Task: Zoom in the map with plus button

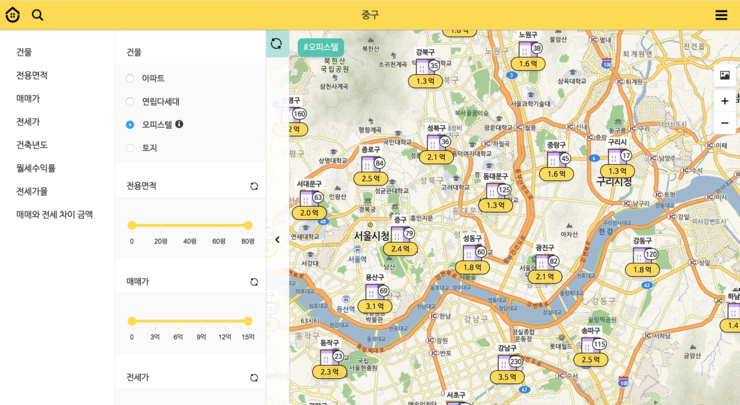Action: pyautogui.click(x=724, y=101)
